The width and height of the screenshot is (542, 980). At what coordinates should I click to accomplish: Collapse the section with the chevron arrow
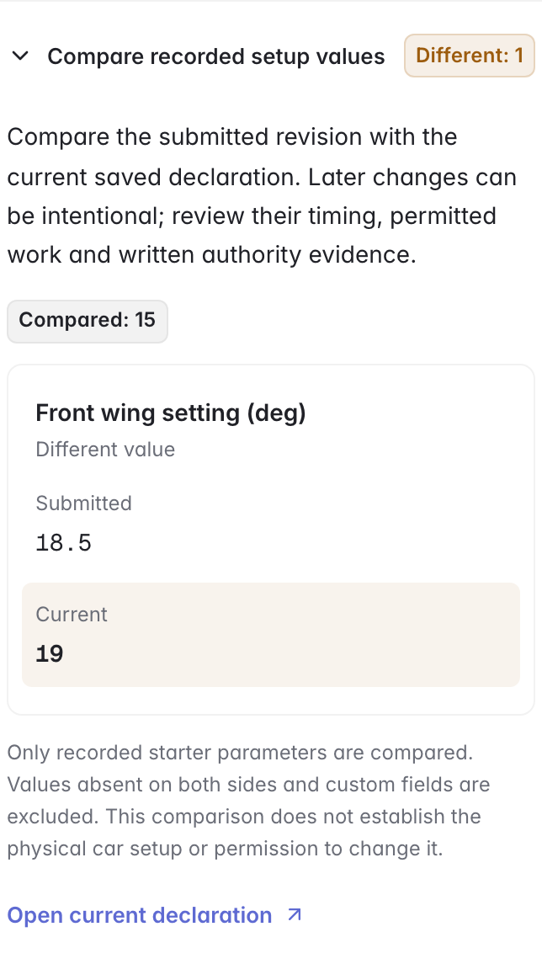click(x=20, y=56)
